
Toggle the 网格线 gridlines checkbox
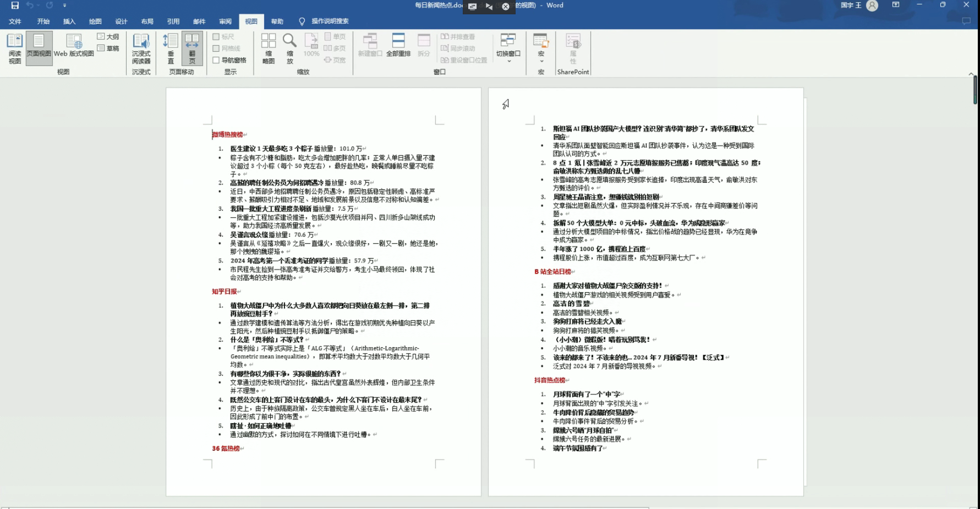coord(216,48)
